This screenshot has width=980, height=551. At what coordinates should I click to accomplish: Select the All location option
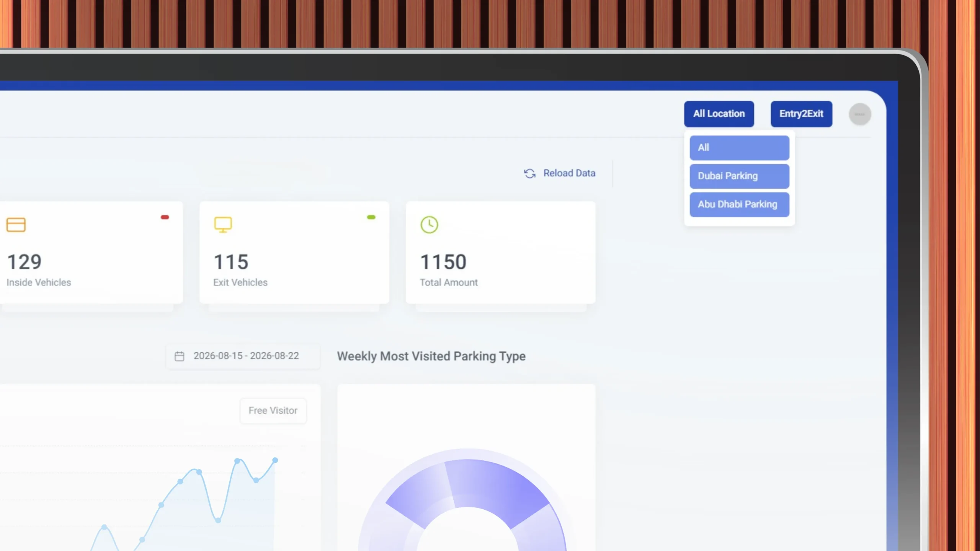[739, 148]
